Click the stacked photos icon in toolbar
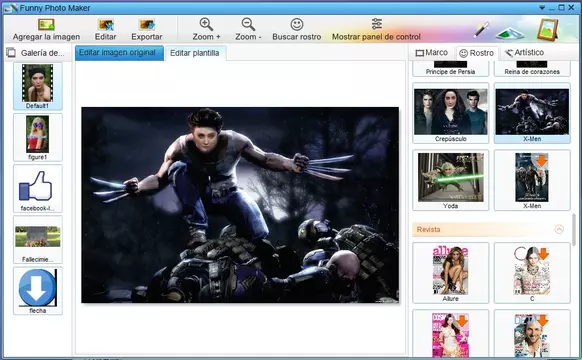The image size is (582, 360). click(x=510, y=33)
